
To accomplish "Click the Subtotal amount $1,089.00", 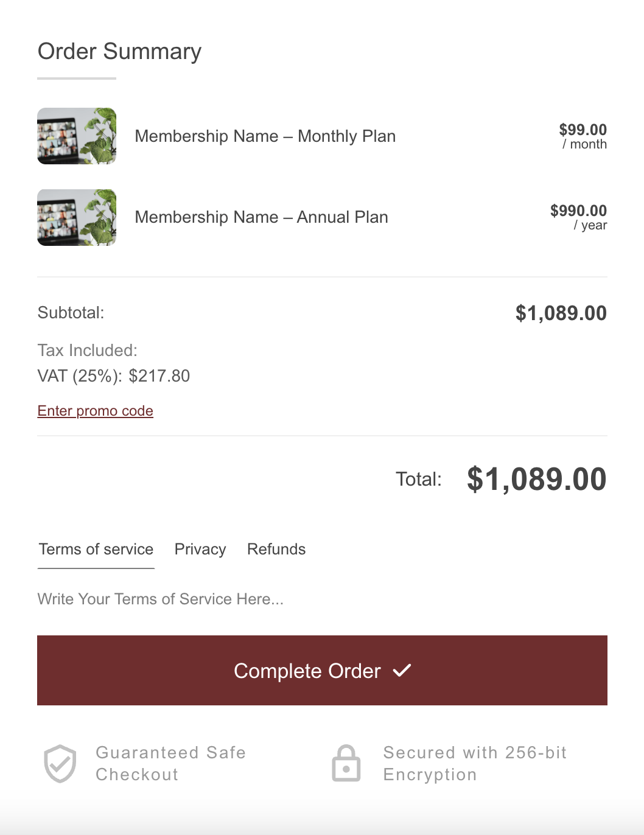I will point(561,313).
